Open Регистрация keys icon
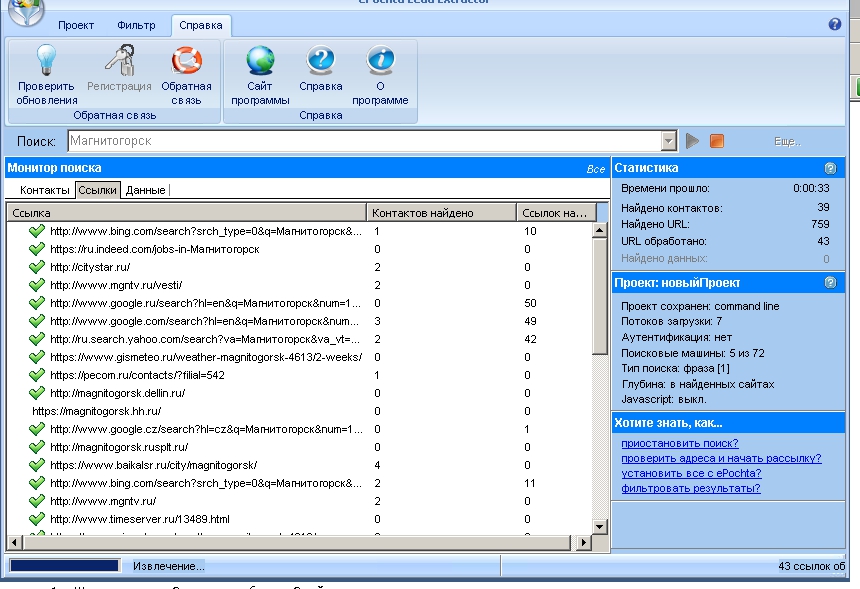Viewport: 860px width, 589px height. (x=120, y=59)
